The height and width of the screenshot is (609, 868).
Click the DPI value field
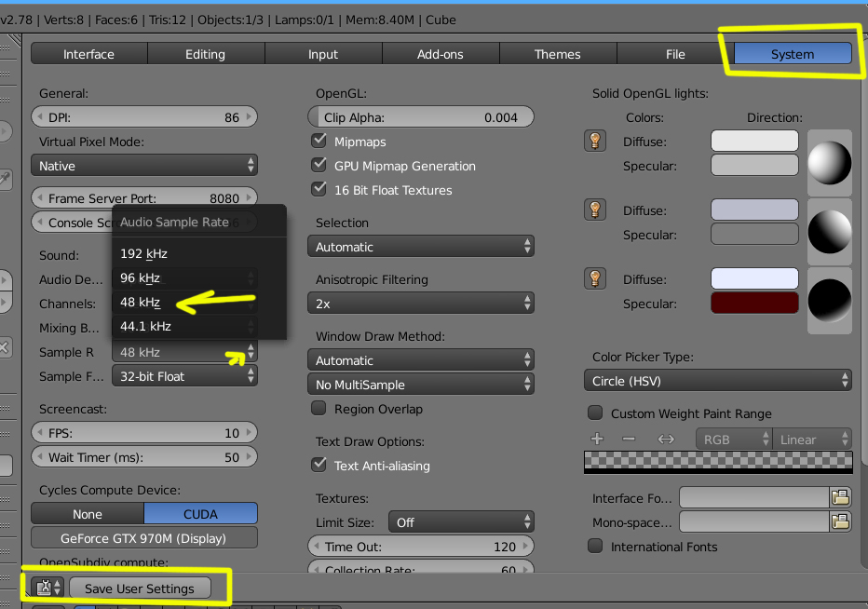click(144, 116)
